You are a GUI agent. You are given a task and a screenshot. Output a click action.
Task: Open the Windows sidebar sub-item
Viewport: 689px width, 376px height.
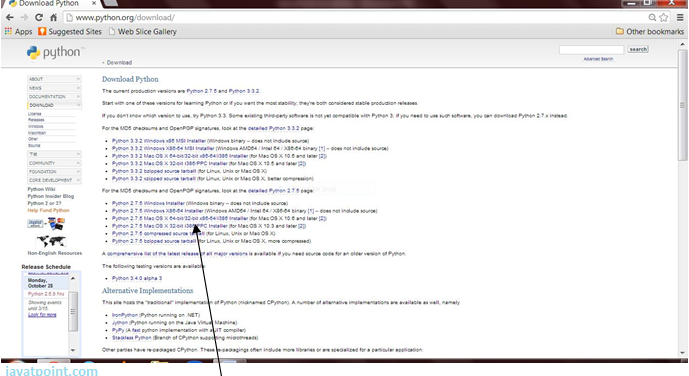36,127
